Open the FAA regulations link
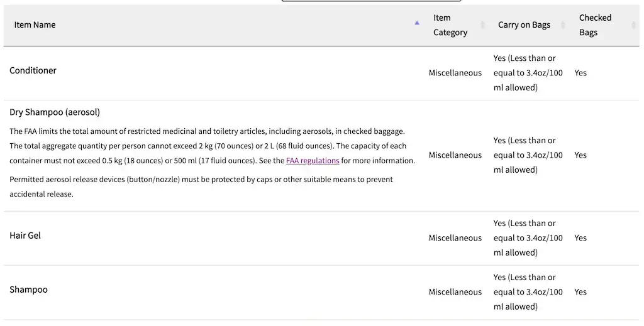Viewport: 644px width, 326px height. click(x=313, y=160)
